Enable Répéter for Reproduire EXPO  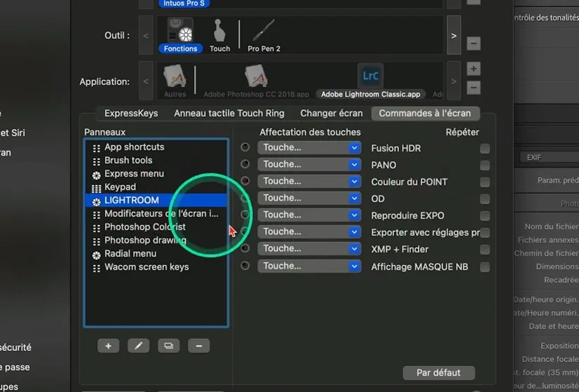[485, 216]
